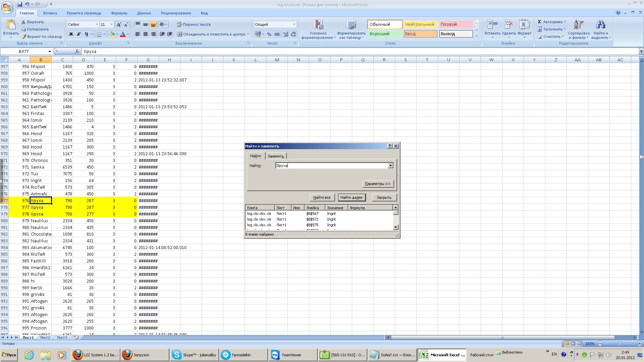Open the Find what history dropdown
644x362 pixels.
(x=390, y=166)
